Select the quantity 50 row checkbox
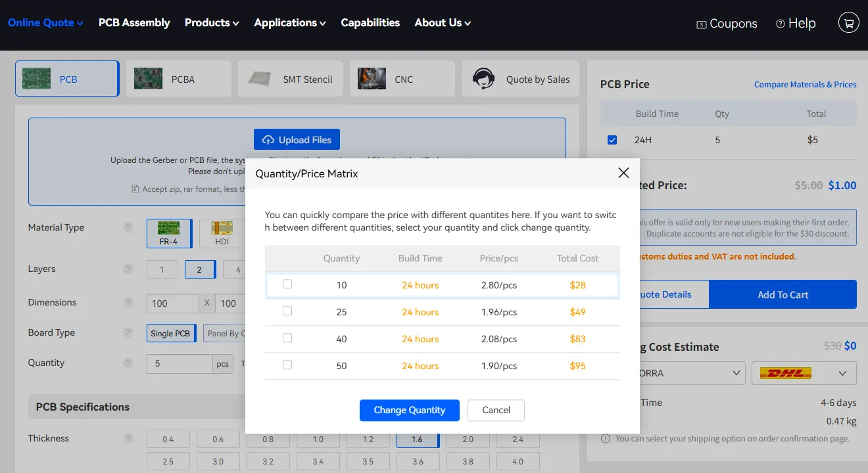Viewport: 868px width, 473px height. point(287,365)
